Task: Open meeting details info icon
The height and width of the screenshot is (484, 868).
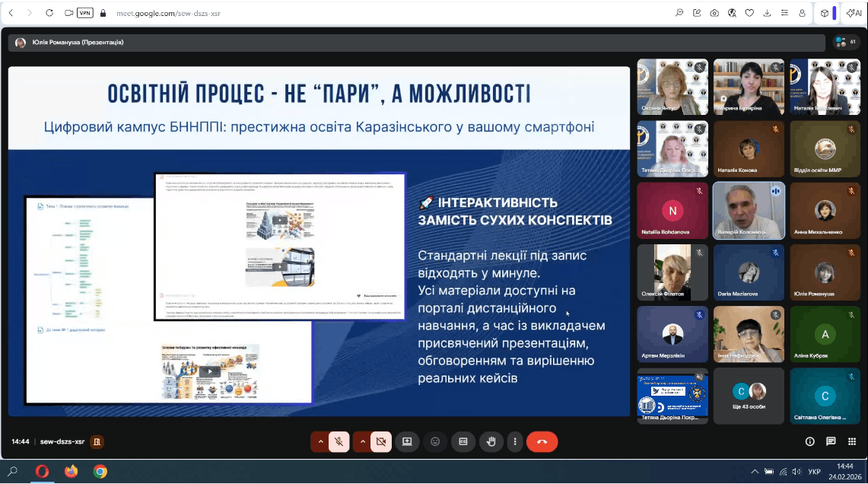Action: [809, 441]
